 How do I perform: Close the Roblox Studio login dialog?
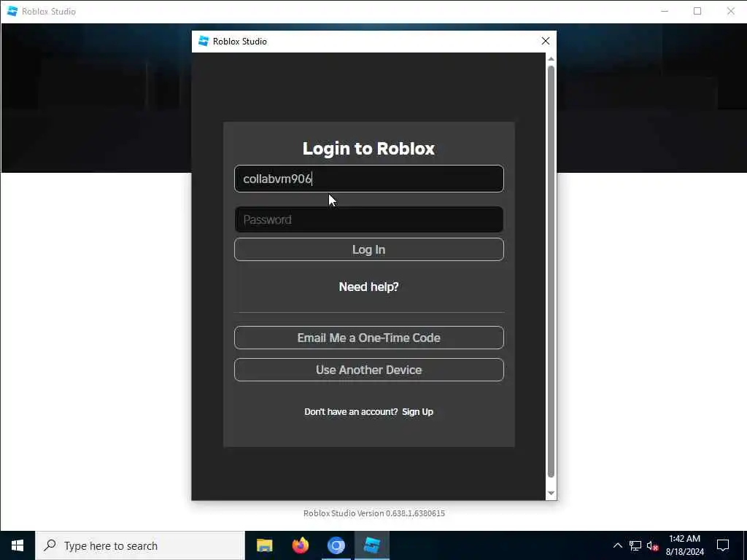tap(546, 42)
